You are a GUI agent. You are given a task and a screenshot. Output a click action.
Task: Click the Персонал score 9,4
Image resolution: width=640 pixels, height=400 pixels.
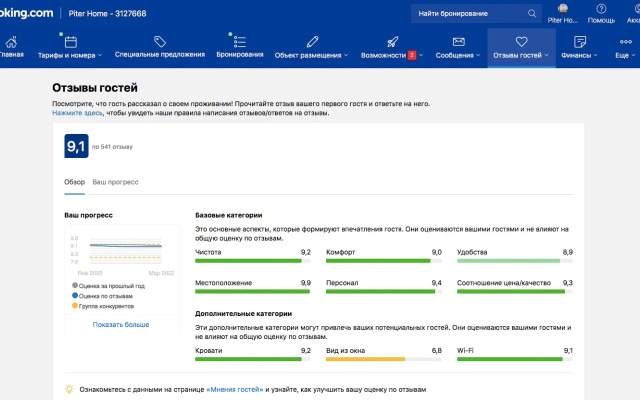point(436,283)
